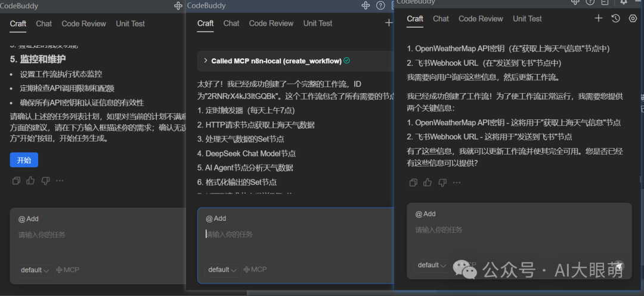Start new chat with plus icon, right panel
This screenshot has width=644, height=296.
(x=599, y=18)
